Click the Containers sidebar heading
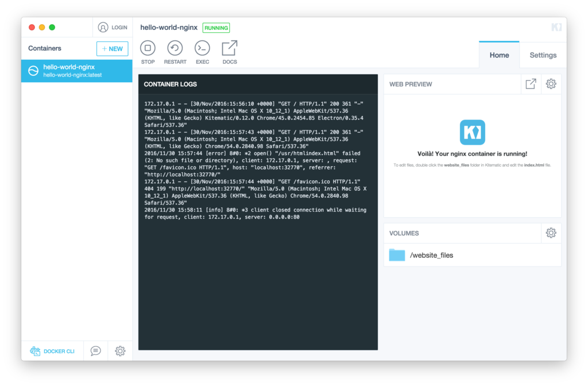The image size is (588, 386). tap(45, 48)
